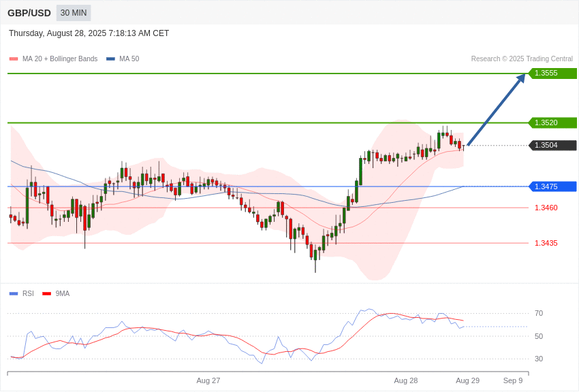Click the blue MA 50 legend swatch
This screenshot has width=579, height=392.
110,59
